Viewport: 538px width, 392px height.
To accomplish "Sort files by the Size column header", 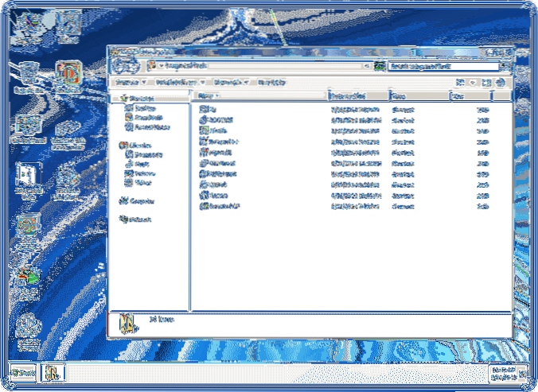I will [x=470, y=96].
